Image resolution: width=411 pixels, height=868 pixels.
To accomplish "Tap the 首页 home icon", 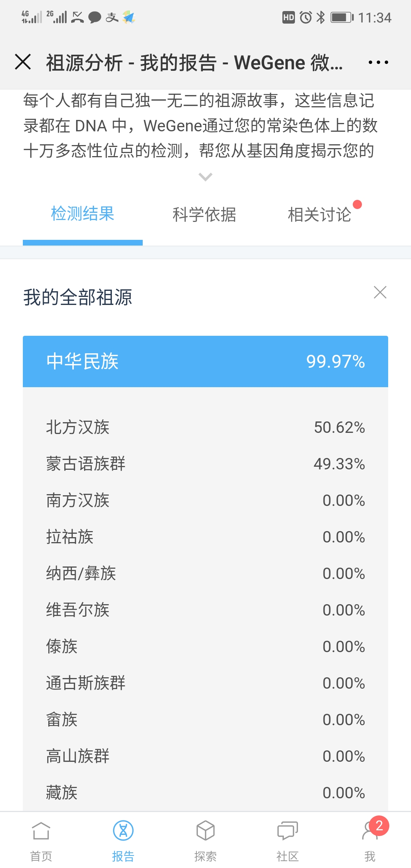I will coord(41,830).
